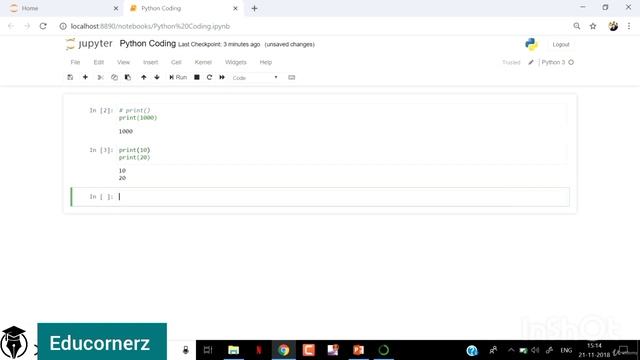Move selected cell down arrow
The height and width of the screenshot is (360, 640).
tap(157, 77)
